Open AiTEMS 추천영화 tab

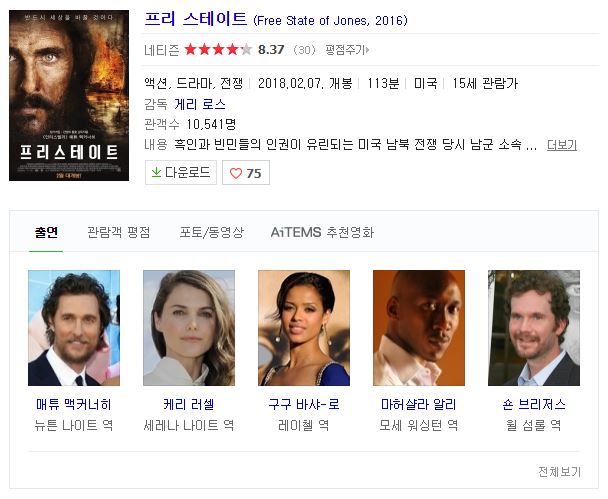pos(322,232)
